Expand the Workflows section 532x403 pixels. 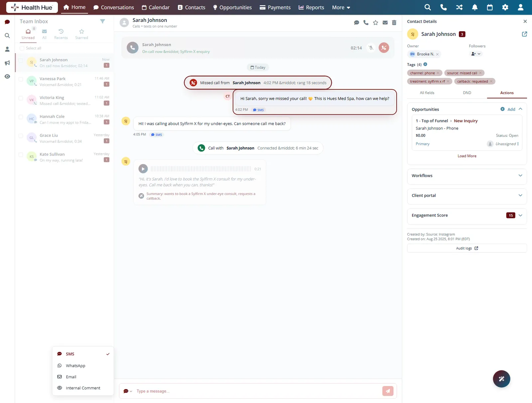click(520, 175)
